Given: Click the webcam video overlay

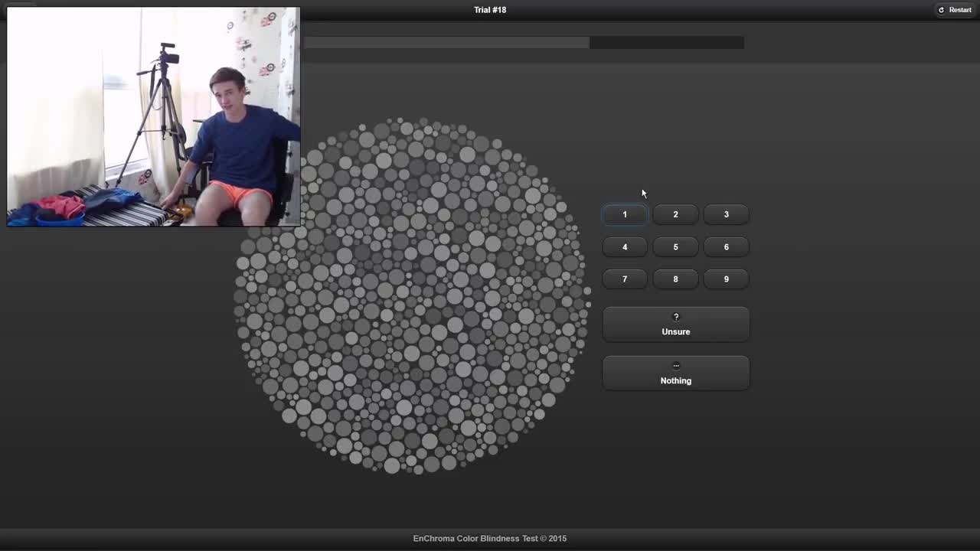Looking at the screenshot, I should (x=153, y=117).
